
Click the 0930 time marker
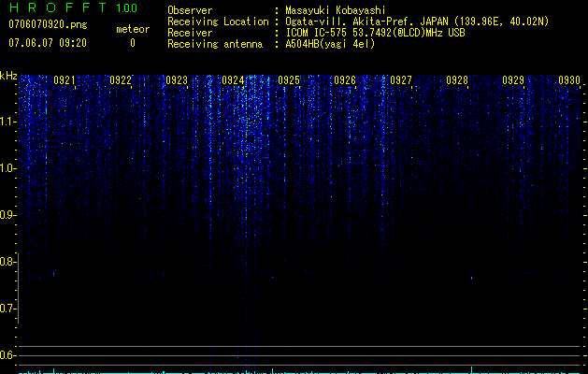point(569,79)
